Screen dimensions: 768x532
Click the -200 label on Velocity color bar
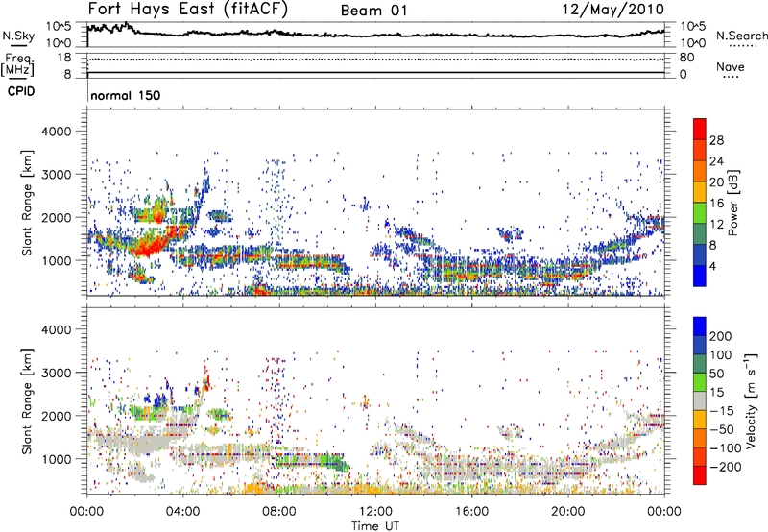(x=725, y=467)
